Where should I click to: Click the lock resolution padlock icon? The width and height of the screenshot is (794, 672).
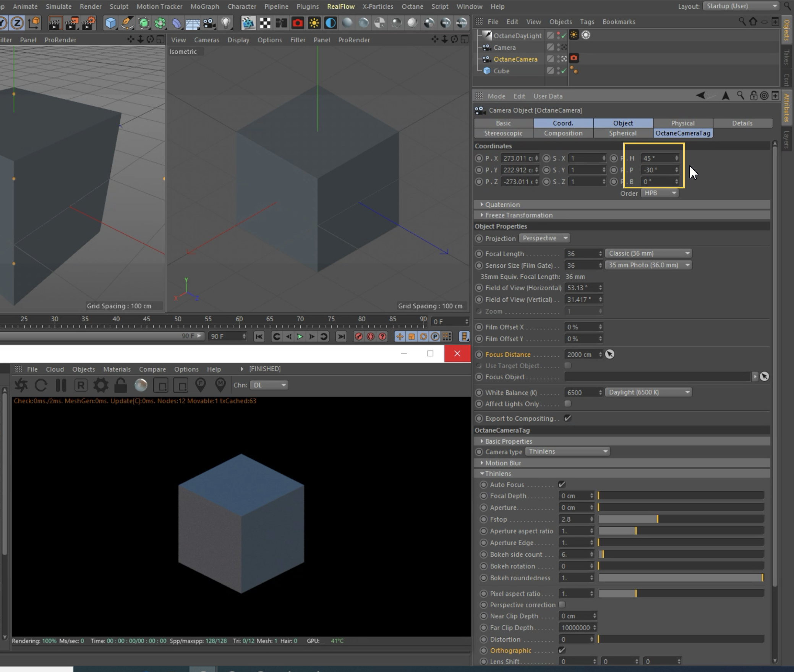point(121,385)
